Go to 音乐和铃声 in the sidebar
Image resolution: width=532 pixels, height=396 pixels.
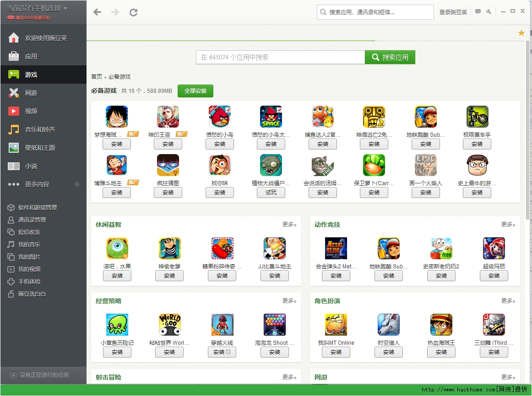[x=43, y=129]
